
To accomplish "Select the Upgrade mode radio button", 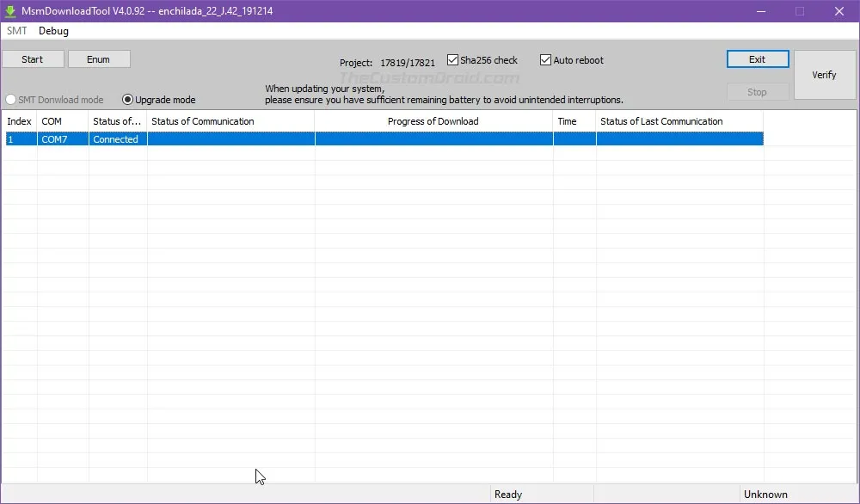I will [128, 100].
